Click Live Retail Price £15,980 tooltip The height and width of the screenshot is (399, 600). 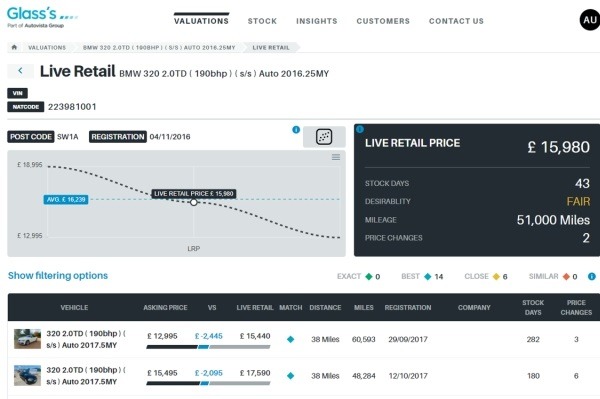coord(194,194)
